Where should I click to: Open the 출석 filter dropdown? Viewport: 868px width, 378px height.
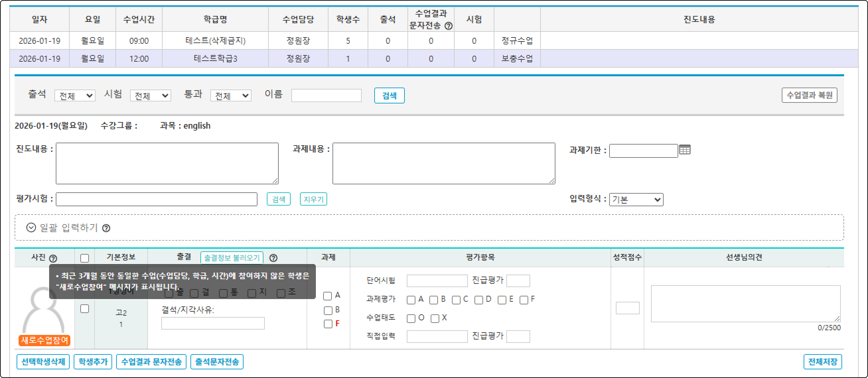[x=75, y=96]
